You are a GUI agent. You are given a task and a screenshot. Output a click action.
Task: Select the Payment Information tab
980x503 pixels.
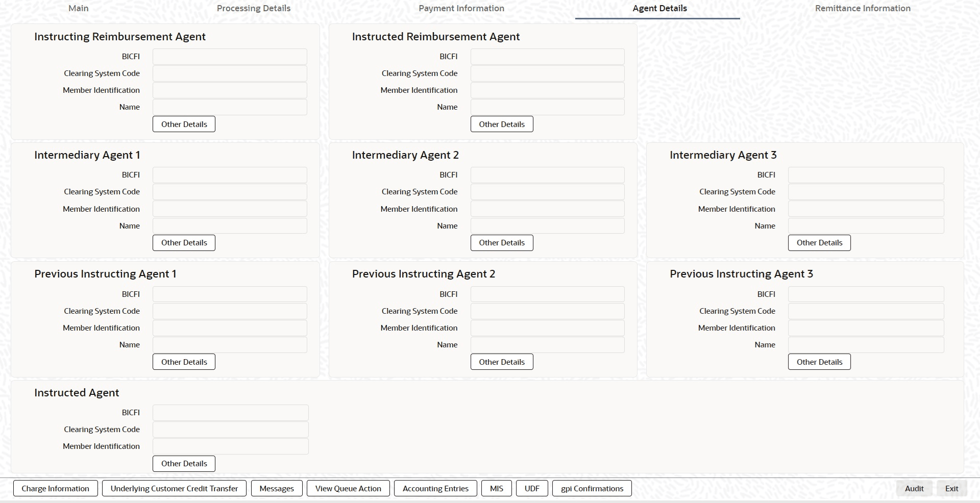pyautogui.click(x=461, y=8)
